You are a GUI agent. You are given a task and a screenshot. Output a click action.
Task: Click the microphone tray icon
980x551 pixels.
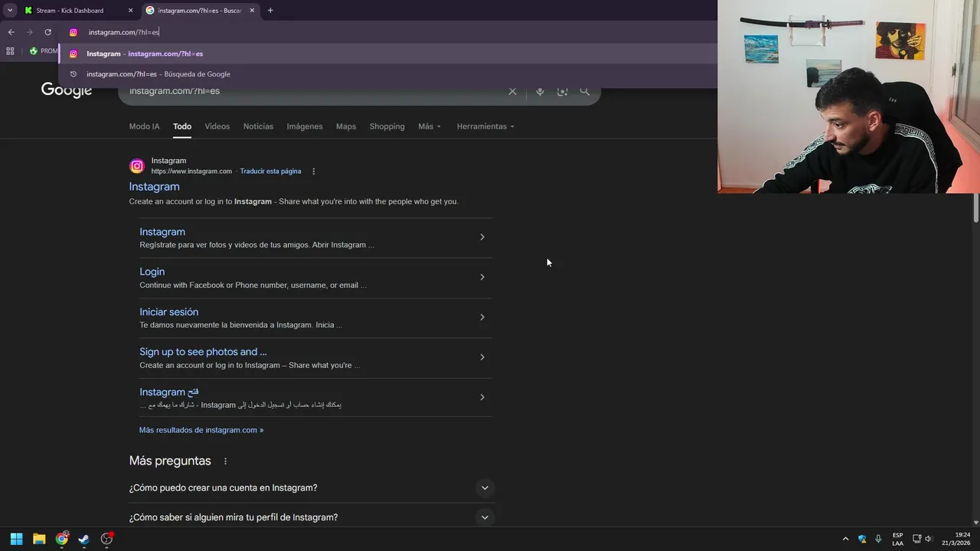[x=878, y=539]
